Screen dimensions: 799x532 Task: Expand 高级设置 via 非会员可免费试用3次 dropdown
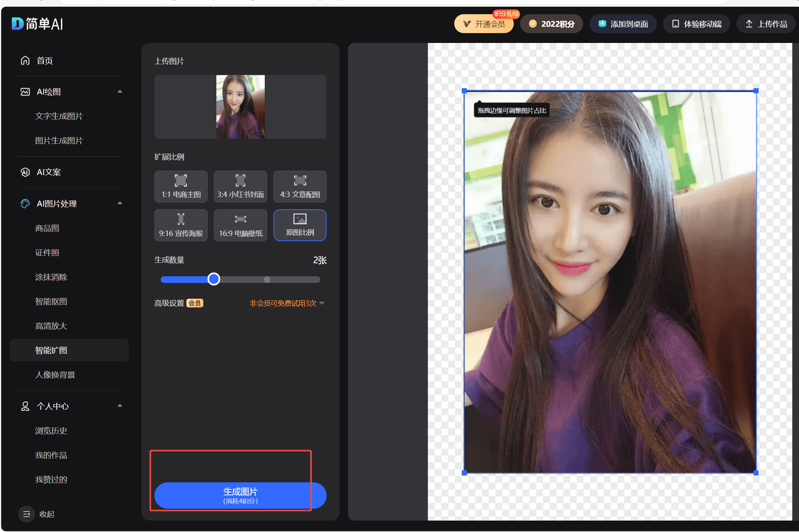322,303
